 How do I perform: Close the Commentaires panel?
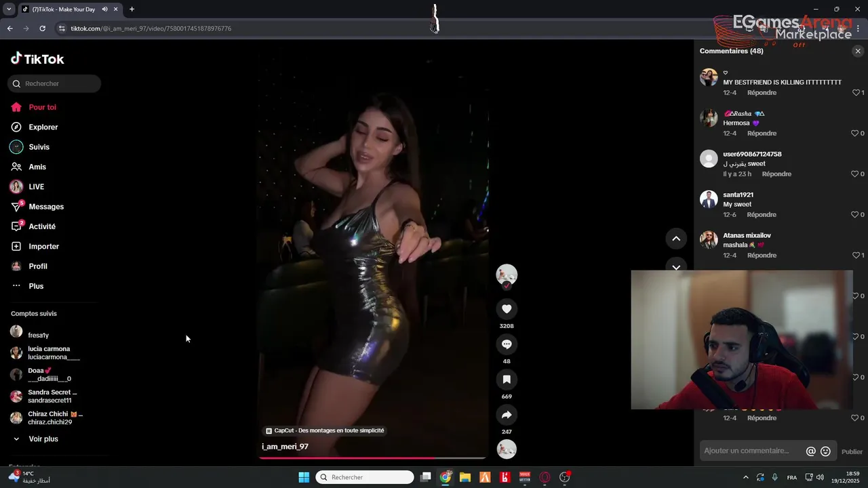click(858, 51)
